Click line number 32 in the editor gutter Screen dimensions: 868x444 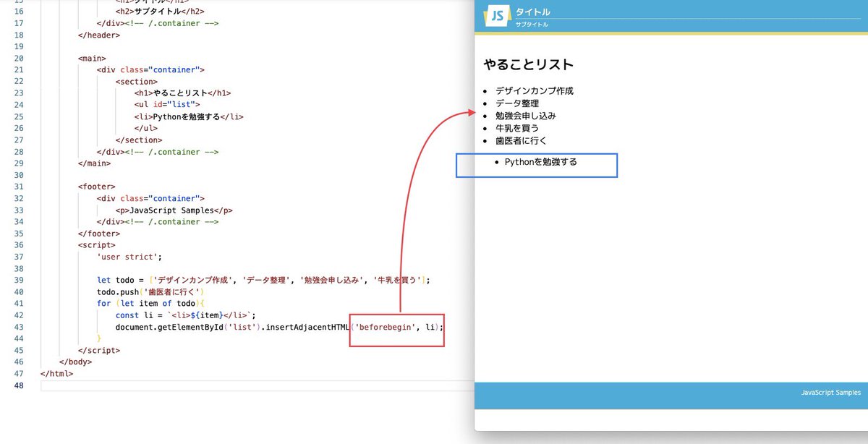tap(20, 199)
